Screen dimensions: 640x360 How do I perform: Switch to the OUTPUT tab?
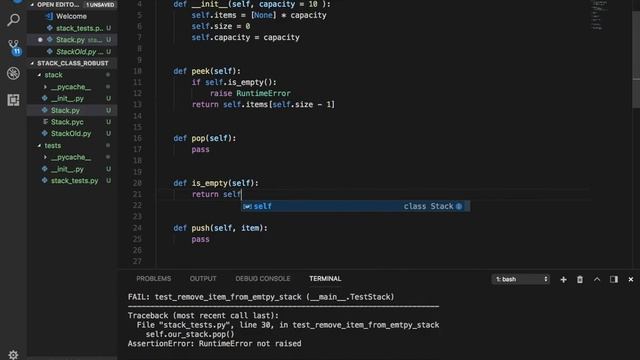(203, 279)
